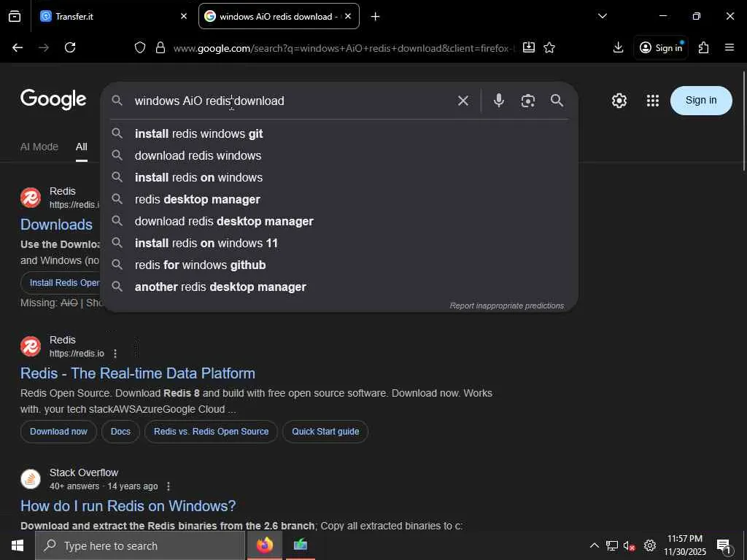Select suggestion download redis windows
Image resolution: width=747 pixels, height=560 pixels.
(x=339, y=156)
